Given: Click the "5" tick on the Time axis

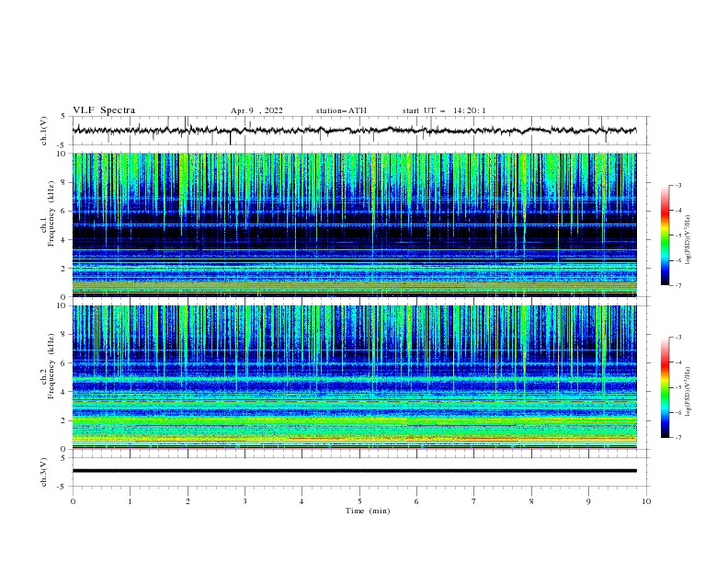Looking at the screenshot, I should (359, 501).
